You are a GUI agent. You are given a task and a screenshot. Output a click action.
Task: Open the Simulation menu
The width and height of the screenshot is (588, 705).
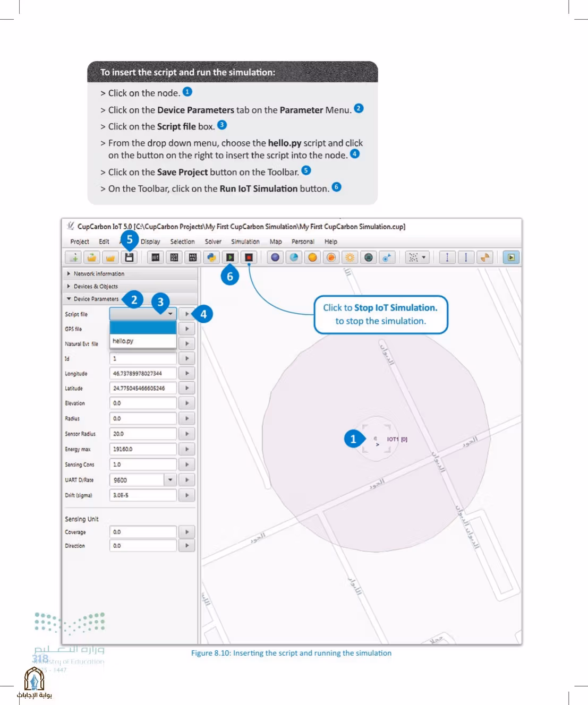(245, 242)
